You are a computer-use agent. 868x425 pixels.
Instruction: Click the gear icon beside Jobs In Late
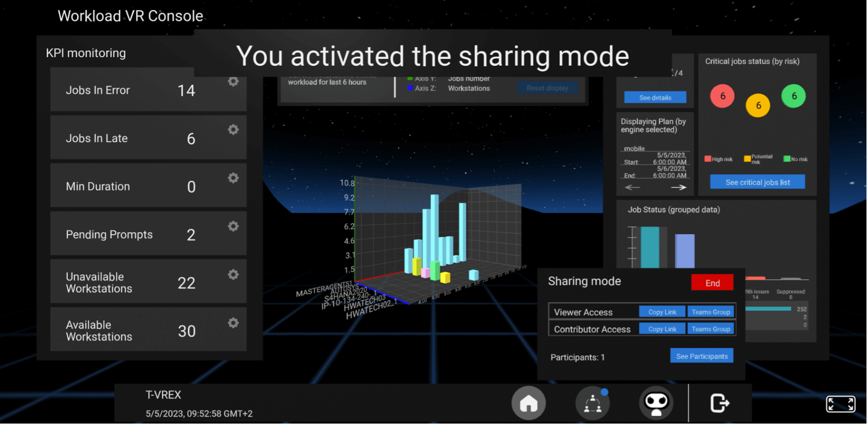(x=233, y=130)
